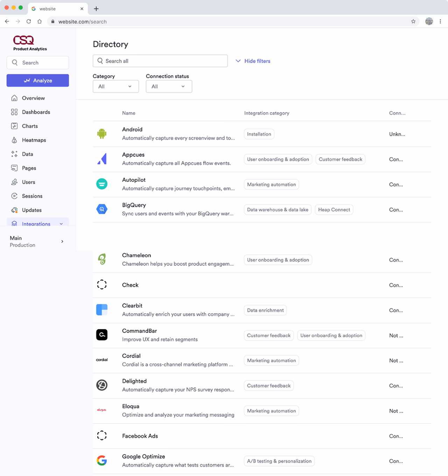Open the browser three-dot menu
Screen dimensions: 448x476
(440, 21)
